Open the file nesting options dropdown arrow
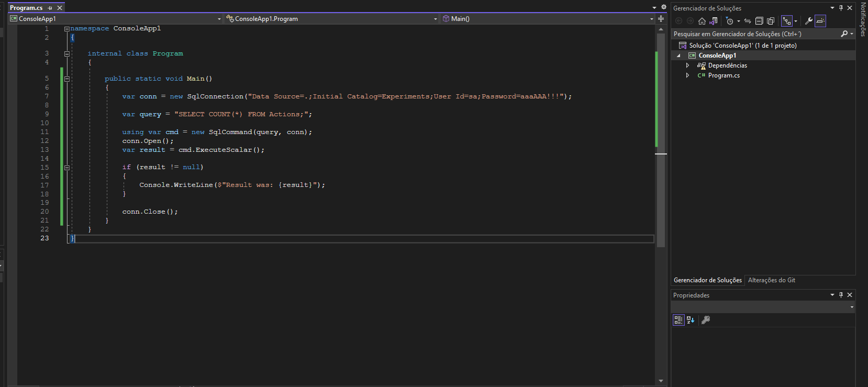Screen dimensions: 868x387 [796, 21]
